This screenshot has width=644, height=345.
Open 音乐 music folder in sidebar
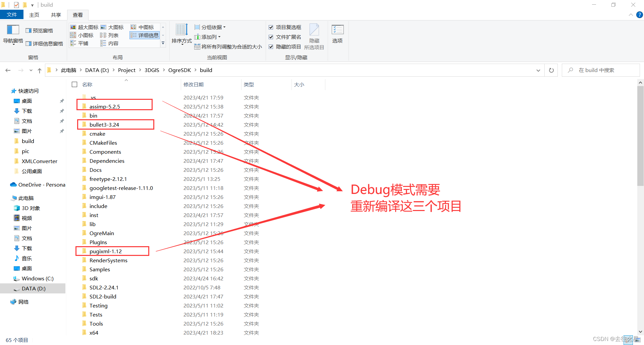point(23,258)
